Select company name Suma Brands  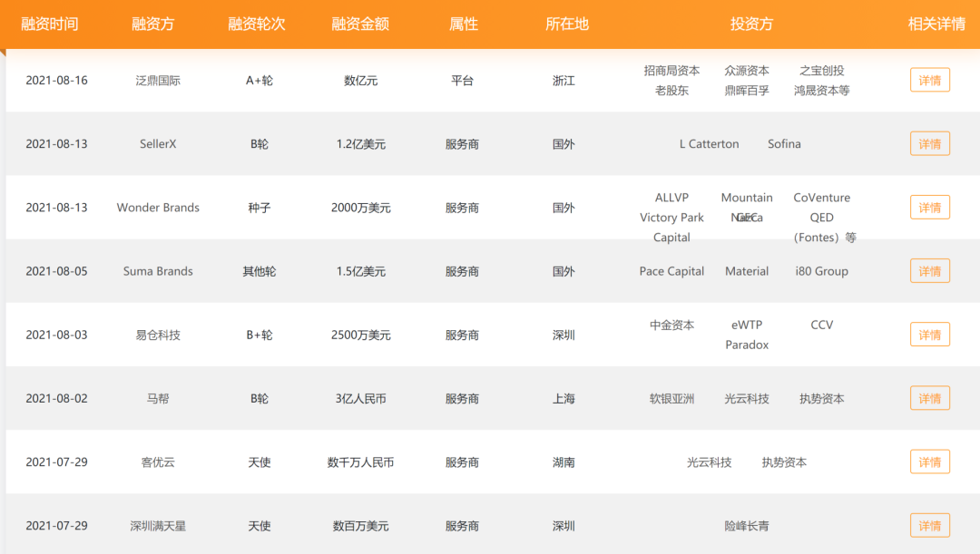pyautogui.click(x=158, y=271)
